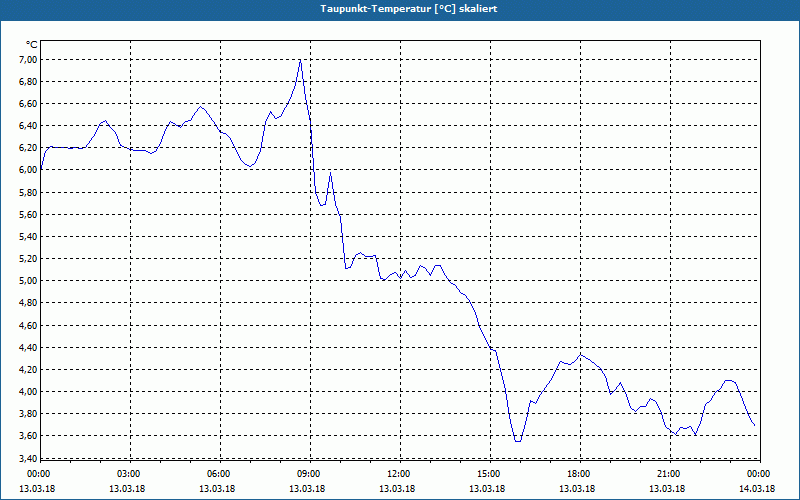Viewport: 800px width, 500px height.
Task: Click the 4,00 y-axis value
Action: tap(29, 392)
